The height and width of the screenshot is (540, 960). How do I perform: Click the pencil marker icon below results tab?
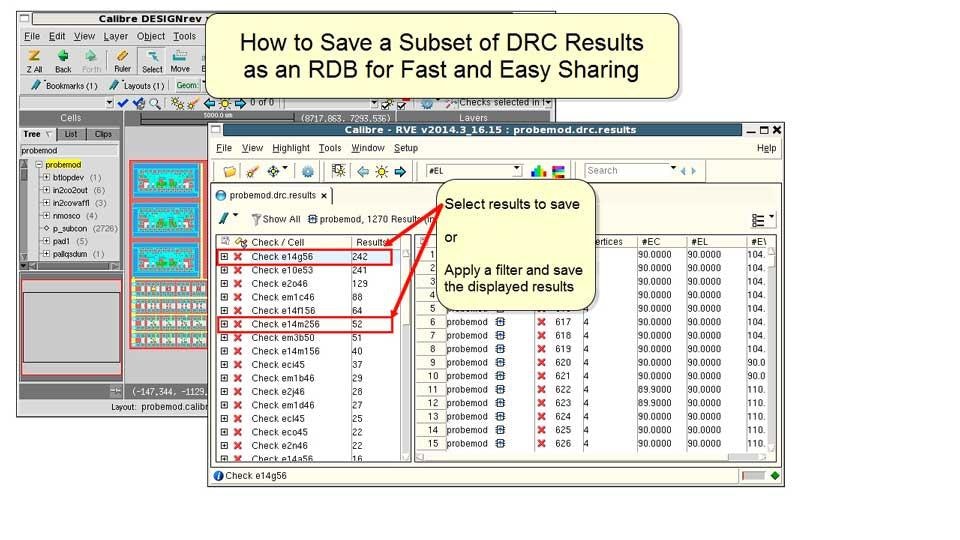click(x=224, y=218)
